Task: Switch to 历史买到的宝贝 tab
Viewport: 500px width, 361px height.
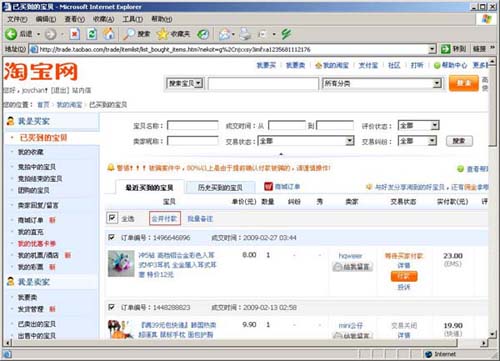Action: (x=220, y=187)
